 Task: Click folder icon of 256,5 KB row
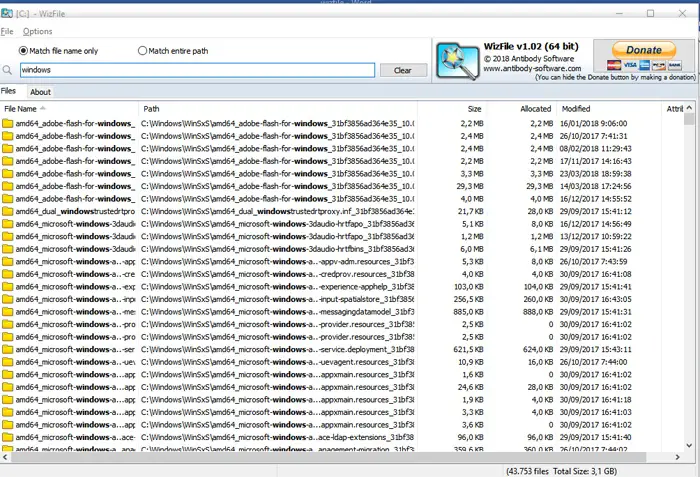8,299
